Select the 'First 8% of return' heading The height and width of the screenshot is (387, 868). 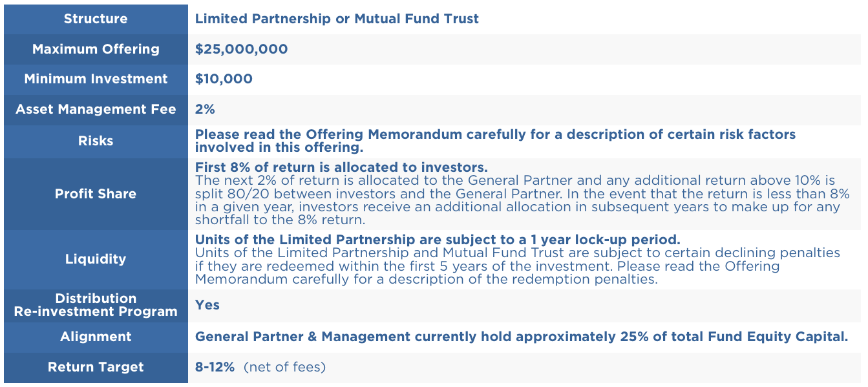pyautogui.click(x=341, y=168)
